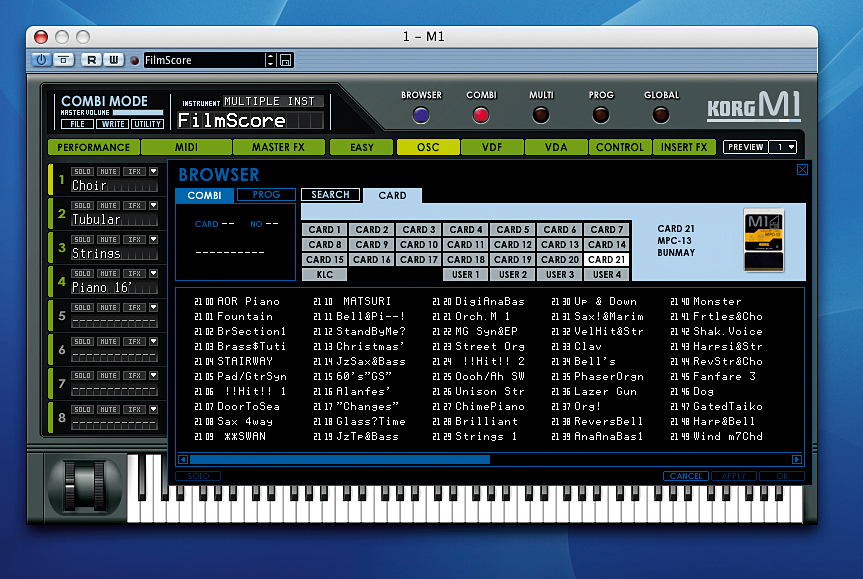Click the WRITE button under Combi Mode
Image resolution: width=863 pixels, height=579 pixels.
113,124
